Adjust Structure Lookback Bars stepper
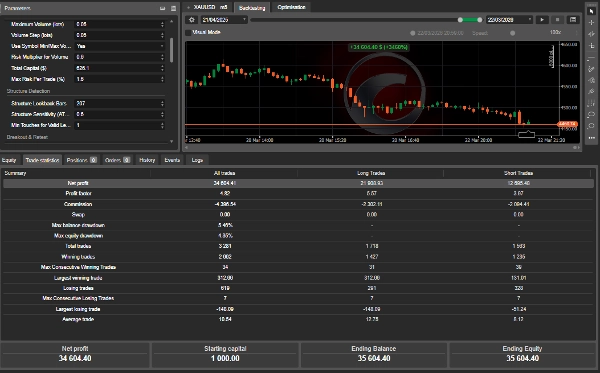600x373 pixels. click(x=162, y=103)
